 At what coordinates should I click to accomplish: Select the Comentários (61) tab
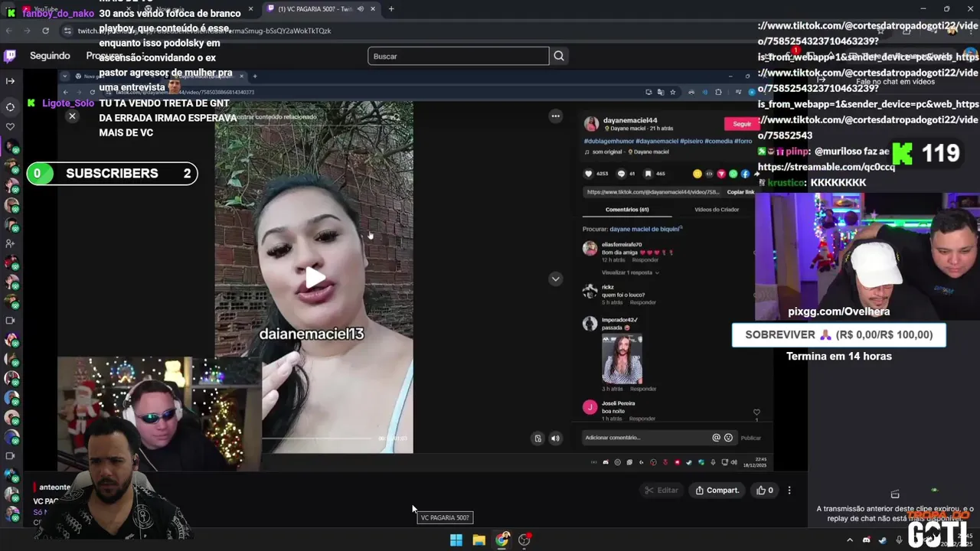click(627, 210)
